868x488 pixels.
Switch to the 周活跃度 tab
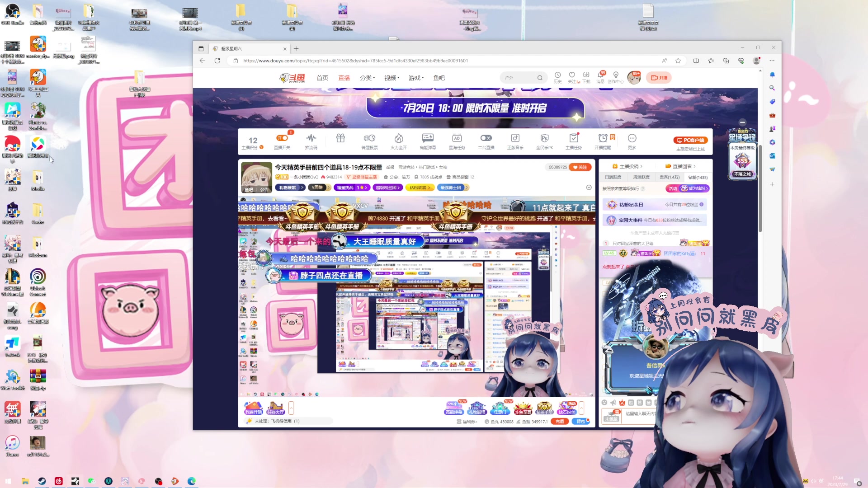click(641, 177)
